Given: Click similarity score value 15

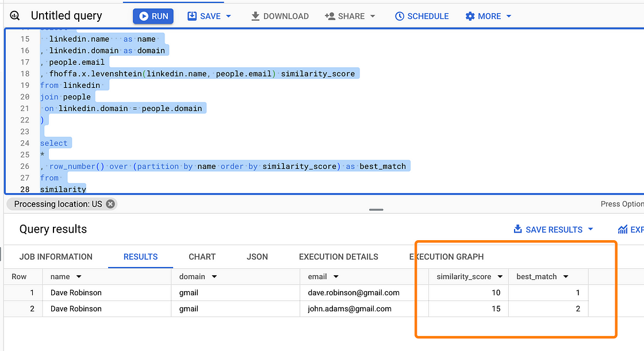Looking at the screenshot, I should (x=496, y=308).
